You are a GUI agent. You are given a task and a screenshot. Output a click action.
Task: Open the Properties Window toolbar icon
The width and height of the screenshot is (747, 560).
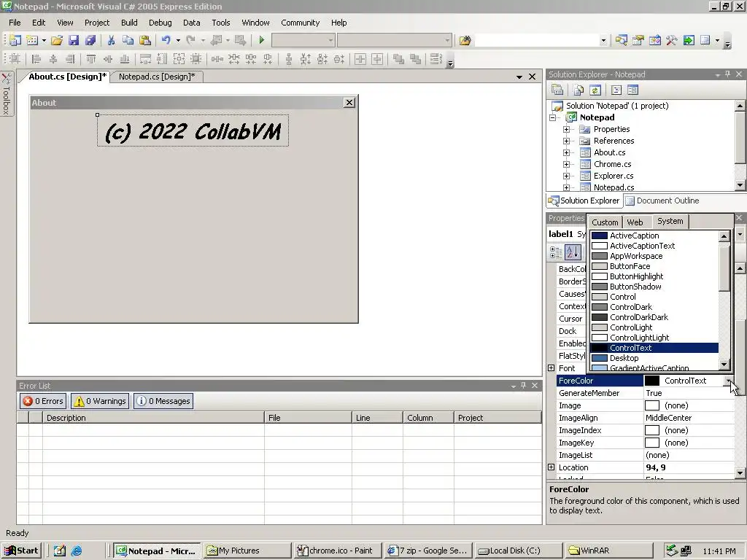(x=638, y=41)
